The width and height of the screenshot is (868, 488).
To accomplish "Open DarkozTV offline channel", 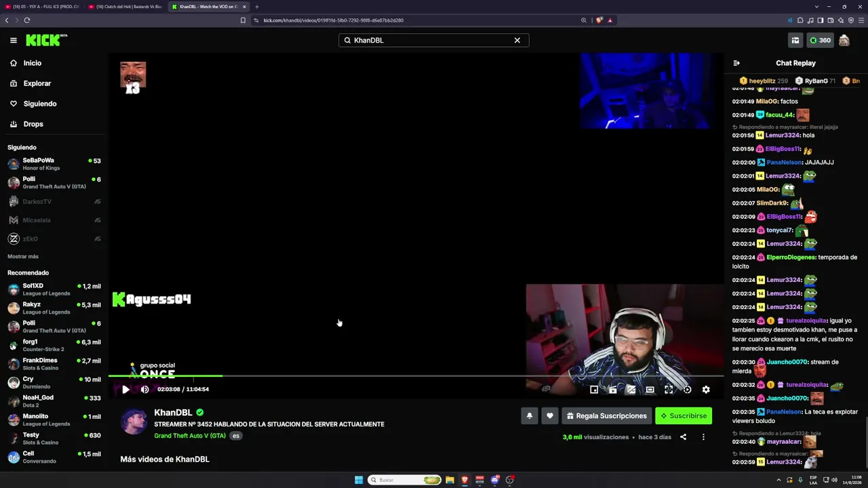I will pos(54,201).
